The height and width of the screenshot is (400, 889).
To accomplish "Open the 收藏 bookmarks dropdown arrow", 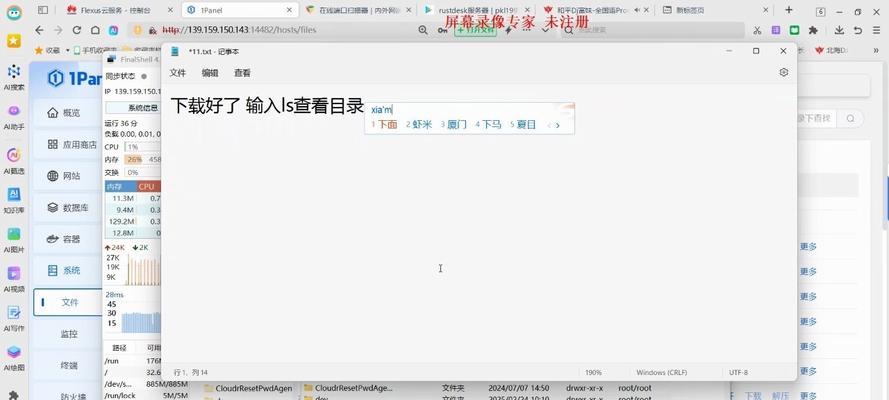I will coord(65,50).
